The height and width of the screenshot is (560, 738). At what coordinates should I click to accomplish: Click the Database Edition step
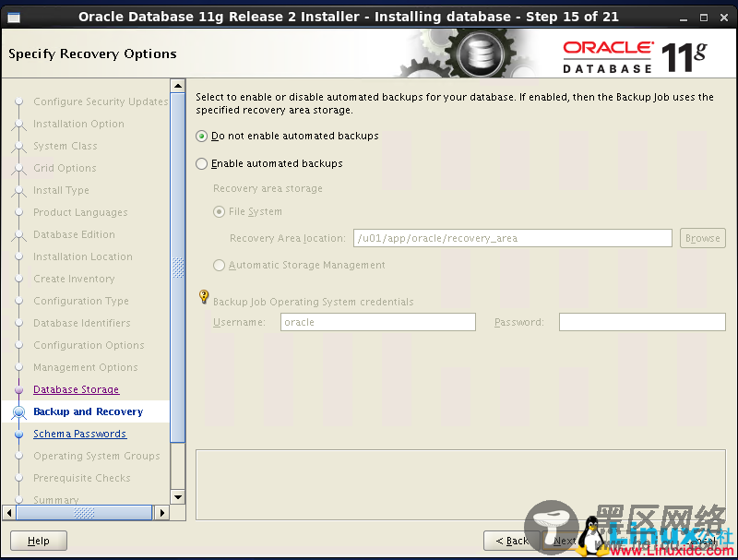coord(74,234)
